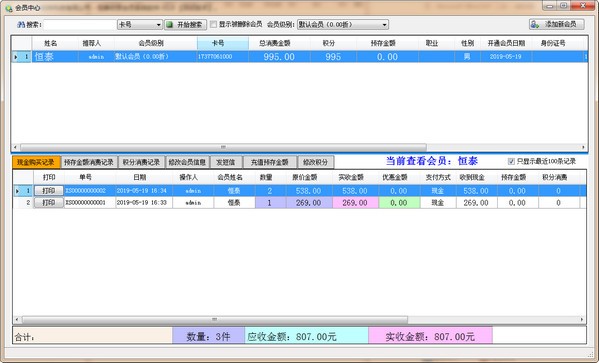The width and height of the screenshot is (599, 363).
Task: Click the 支付方式 column header
Action: point(438,177)
